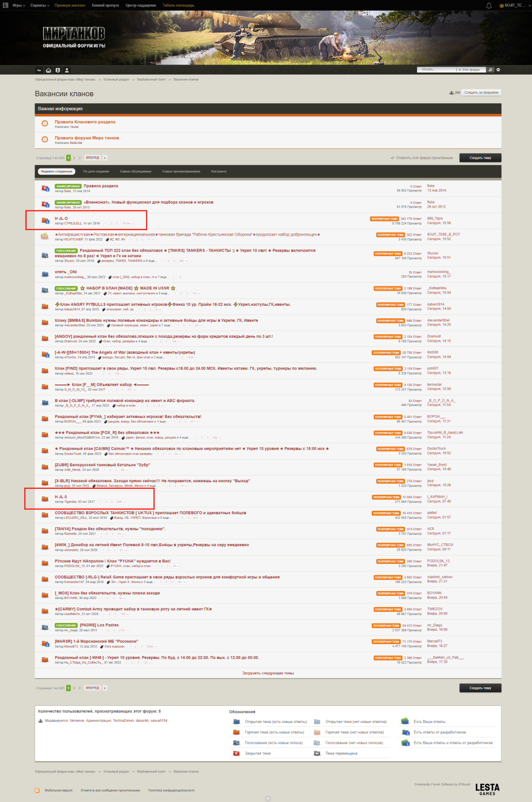Open 'Мобильная версия' footer link
The width and height of the screenshot is (532, 802).
[59, 790]
